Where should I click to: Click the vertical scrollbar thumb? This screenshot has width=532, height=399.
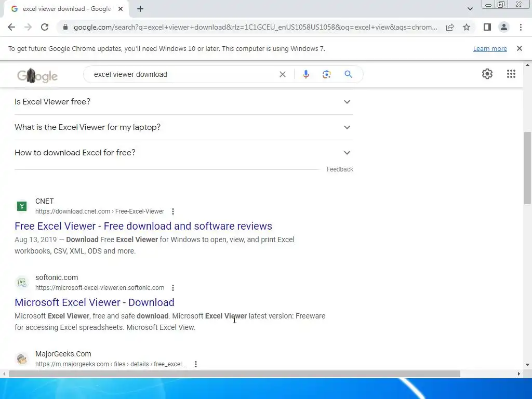(x=527, y=168)
